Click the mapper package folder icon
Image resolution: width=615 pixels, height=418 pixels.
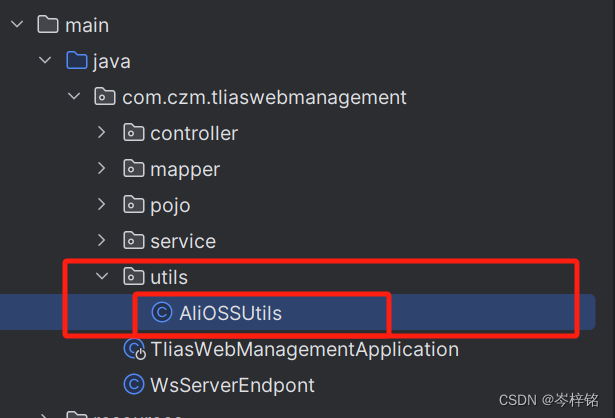coord(134,169)
